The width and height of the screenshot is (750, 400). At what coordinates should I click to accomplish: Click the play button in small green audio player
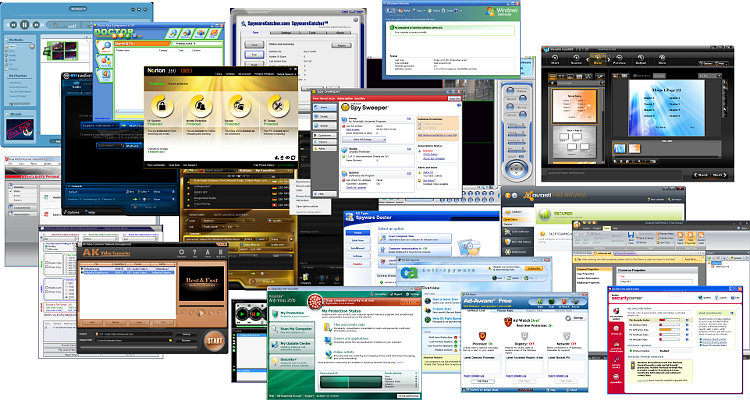tap(243, 315)
